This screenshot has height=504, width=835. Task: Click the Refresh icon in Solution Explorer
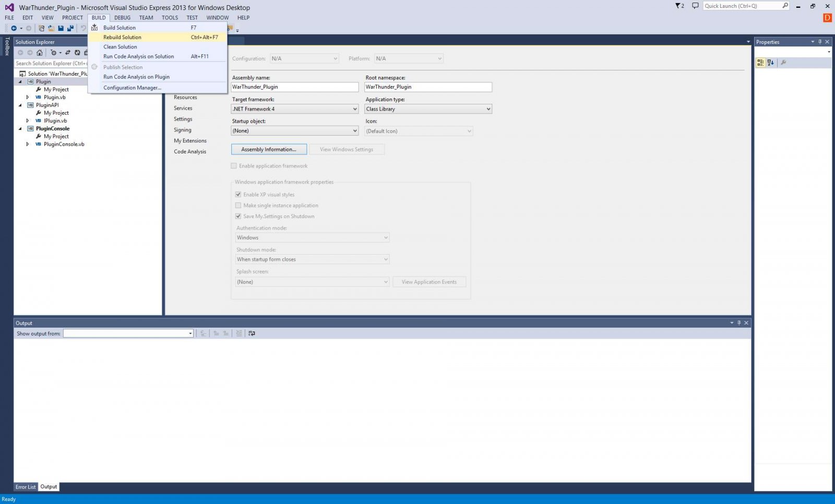coord(77,53)
